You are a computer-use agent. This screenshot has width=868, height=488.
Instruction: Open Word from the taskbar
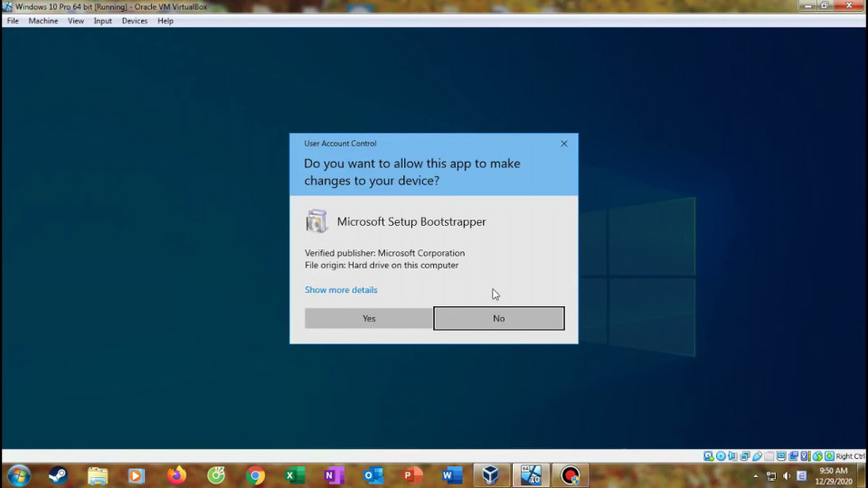click(452, 476)
